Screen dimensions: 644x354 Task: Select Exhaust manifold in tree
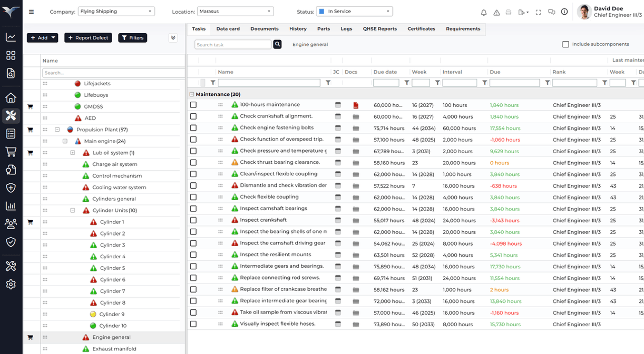pyautogui.click(x=114, y=349)
